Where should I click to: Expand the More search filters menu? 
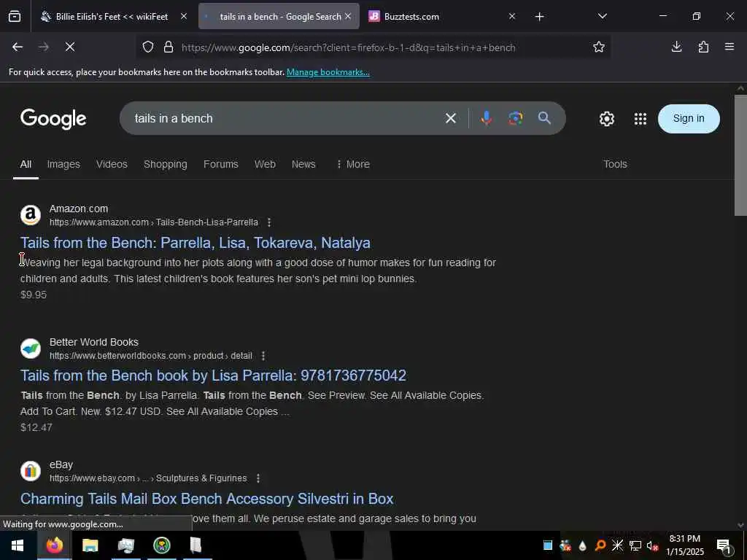353,164
